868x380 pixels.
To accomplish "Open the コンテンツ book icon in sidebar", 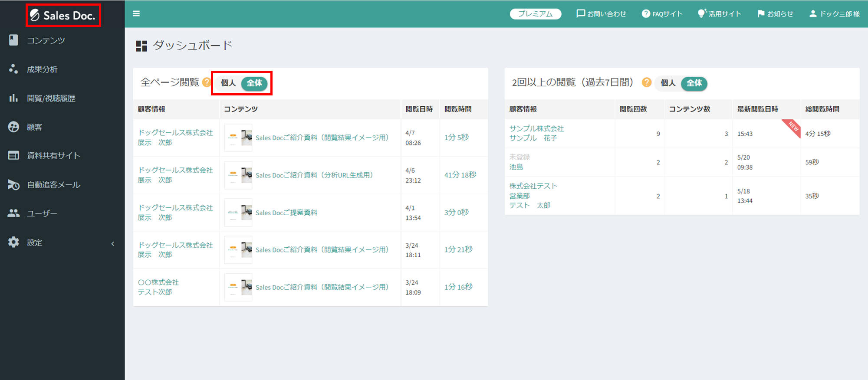I will (13, 40).
